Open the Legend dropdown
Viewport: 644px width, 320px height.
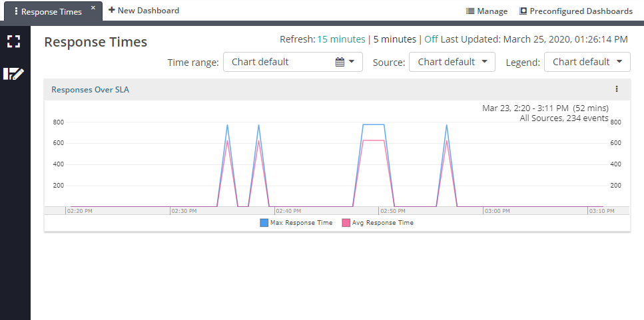pos(587,62)
